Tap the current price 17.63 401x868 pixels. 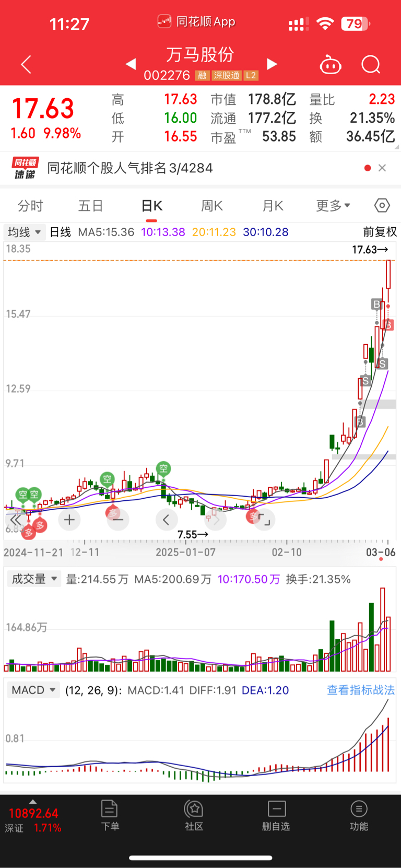point(43,109)
